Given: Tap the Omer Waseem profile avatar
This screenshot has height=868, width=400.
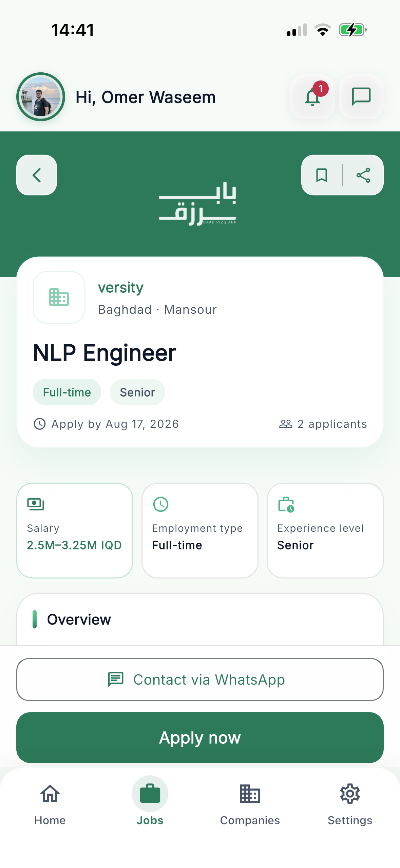Looking at the screenshot, I should click(41, 97).
